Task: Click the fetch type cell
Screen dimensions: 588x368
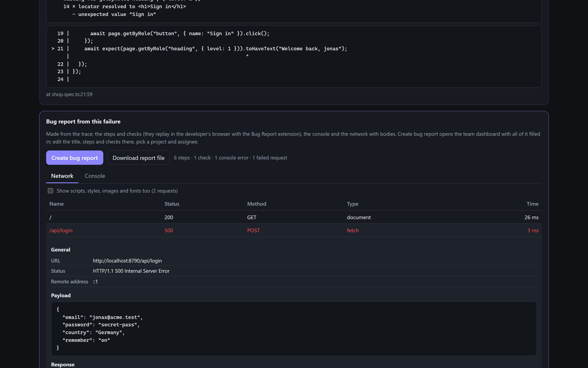Action: click(x=353, y=230)
